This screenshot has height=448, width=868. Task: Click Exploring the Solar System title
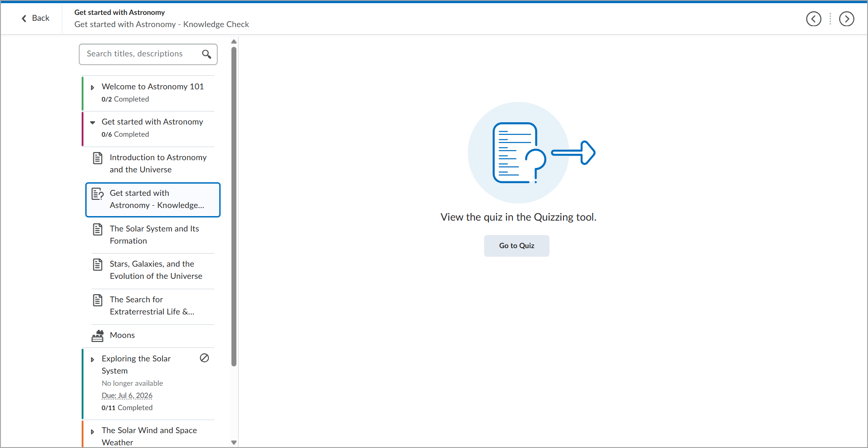(x=136, y=365)
